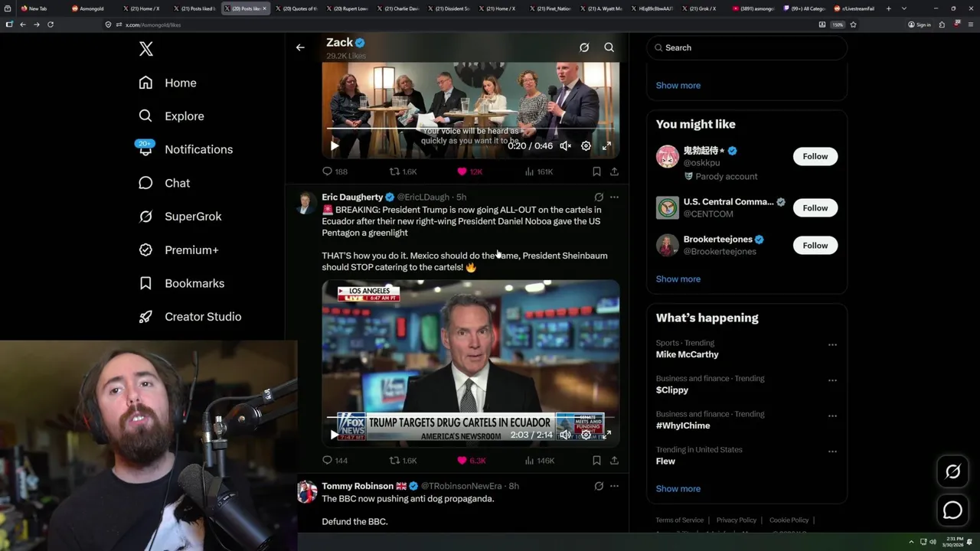The height and width of the screenshot is (551, 980).
Task: Unlike the post with 6.3K likes
Action: [x=471, y=461]
